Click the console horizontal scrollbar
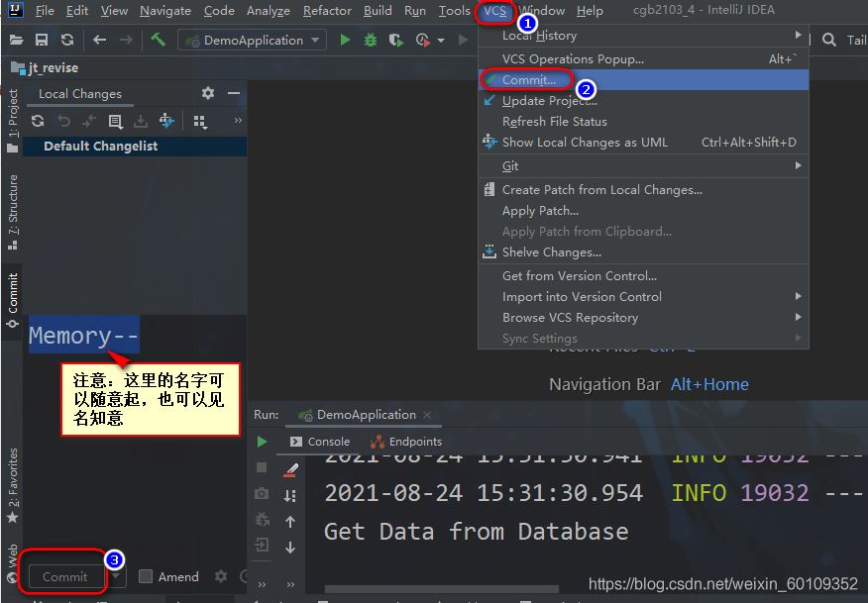This screenshot has width=868, height=603. click(x=442, y=588)
